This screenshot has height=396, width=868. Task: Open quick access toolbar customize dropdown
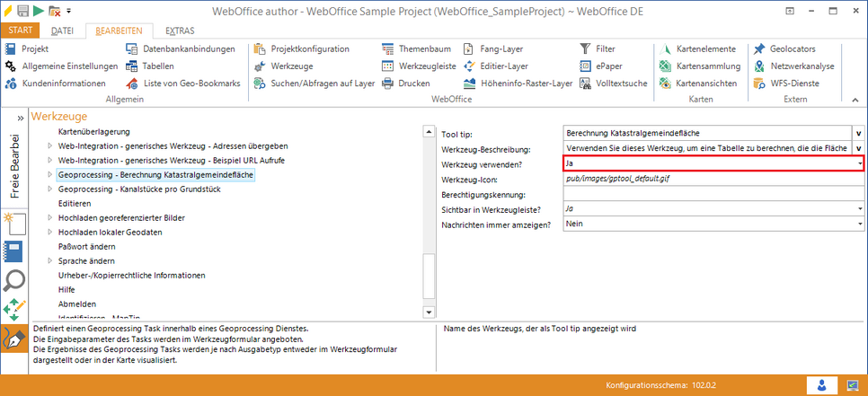(68, 11)
